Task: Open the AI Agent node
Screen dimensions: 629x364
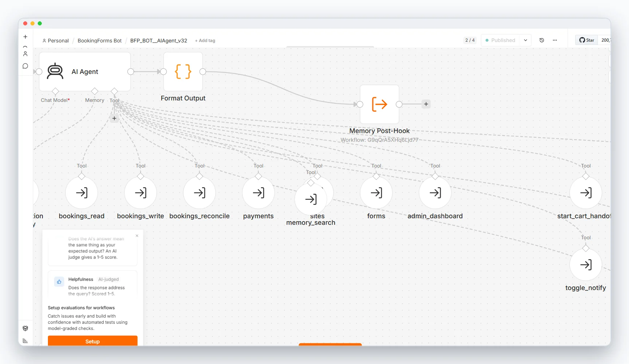Action: point(85,72)
